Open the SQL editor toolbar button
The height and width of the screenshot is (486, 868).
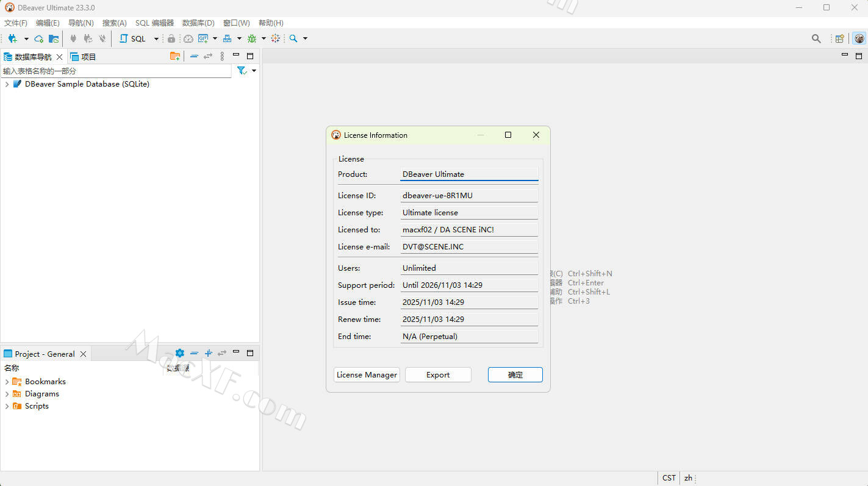coord(132,38)
